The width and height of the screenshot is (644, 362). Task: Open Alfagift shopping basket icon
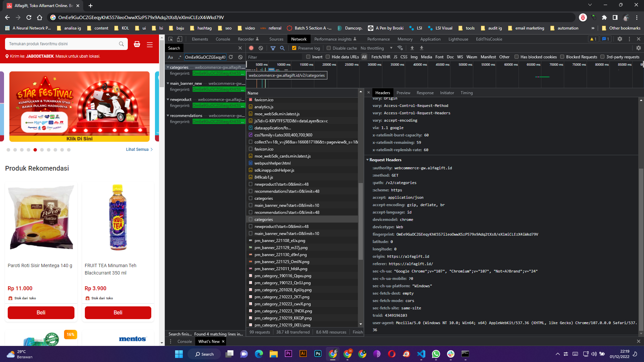(137, 44)
